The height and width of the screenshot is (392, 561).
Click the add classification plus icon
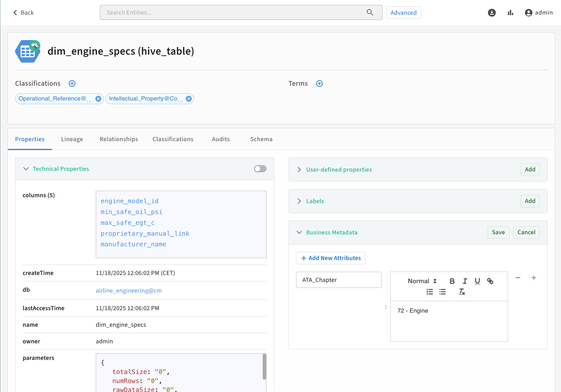(72, 84)
